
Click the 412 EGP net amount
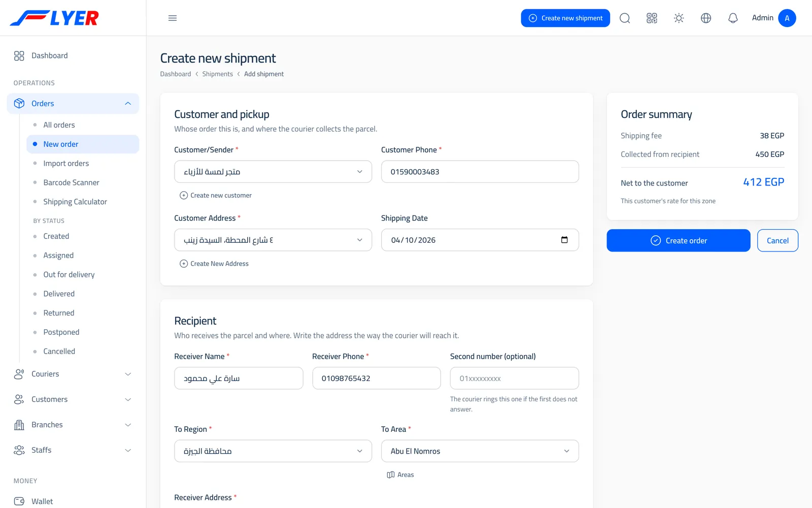pos(764,182)
